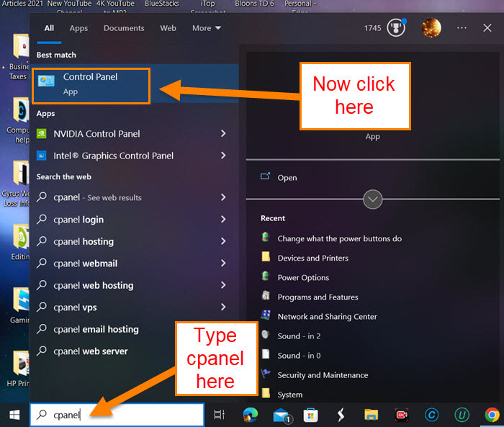Click the green U icon in the taskbar
The width and height of the screenshot is (504, 427).
pos(462,415)
